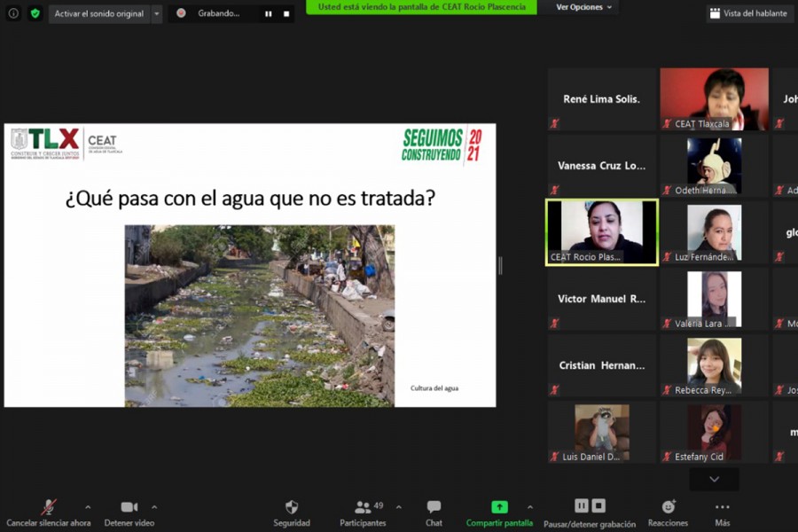Open the Participantes panel

click(x=363, y=513)
